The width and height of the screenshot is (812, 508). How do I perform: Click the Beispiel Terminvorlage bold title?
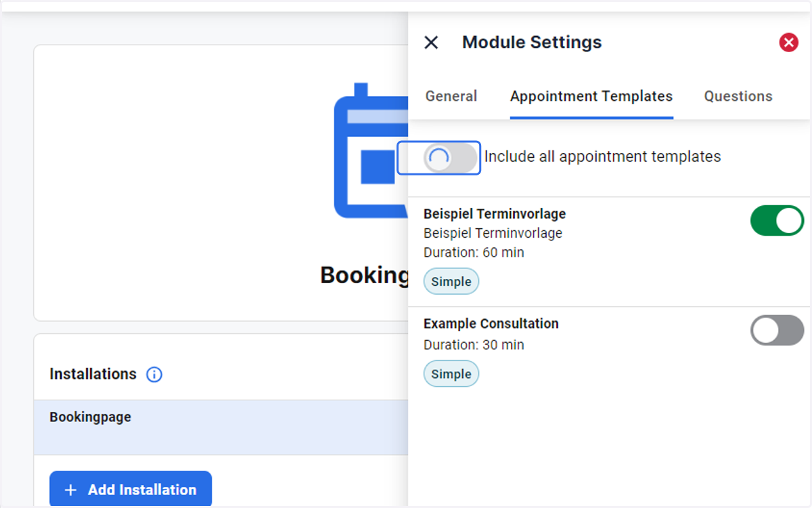pyautogui.click(x=495, y=214)
